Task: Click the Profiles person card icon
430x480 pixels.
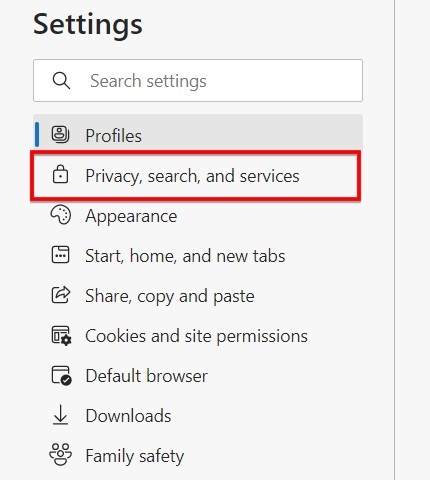Action: click(60, 135)
